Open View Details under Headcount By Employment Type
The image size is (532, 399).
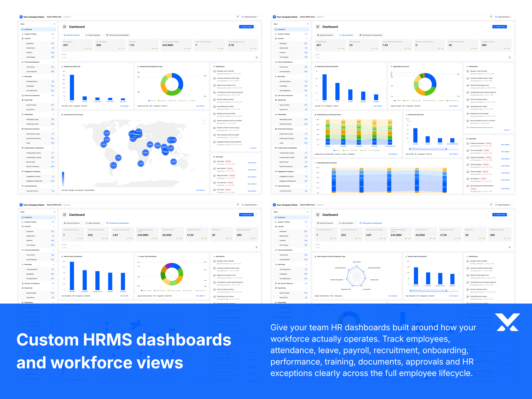[x=201, y=106]
